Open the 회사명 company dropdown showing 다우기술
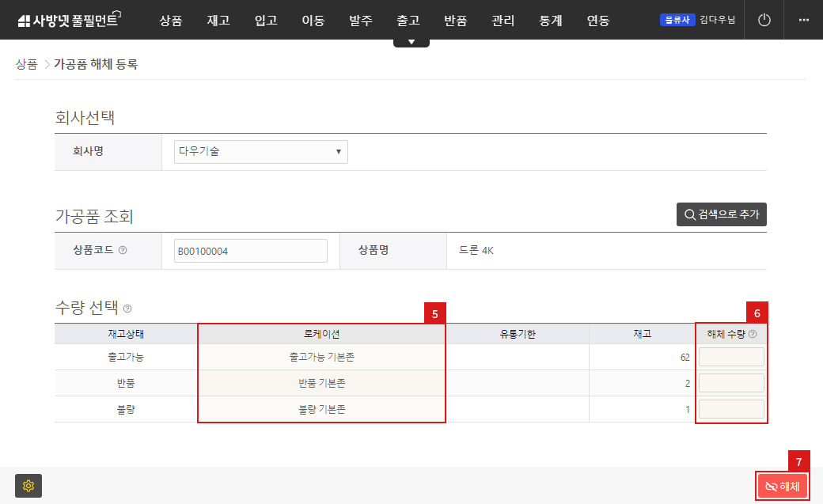 click(260, 151)
